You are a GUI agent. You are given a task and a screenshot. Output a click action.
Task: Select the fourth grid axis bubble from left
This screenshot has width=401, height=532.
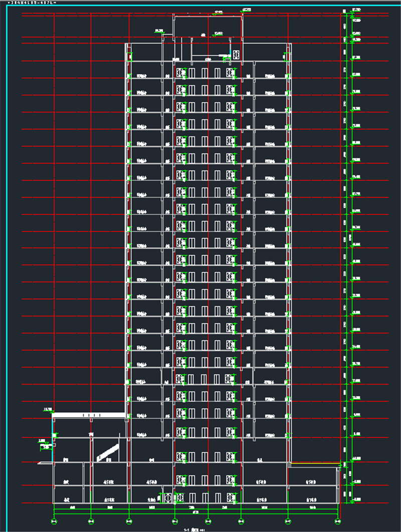point(174,520)
